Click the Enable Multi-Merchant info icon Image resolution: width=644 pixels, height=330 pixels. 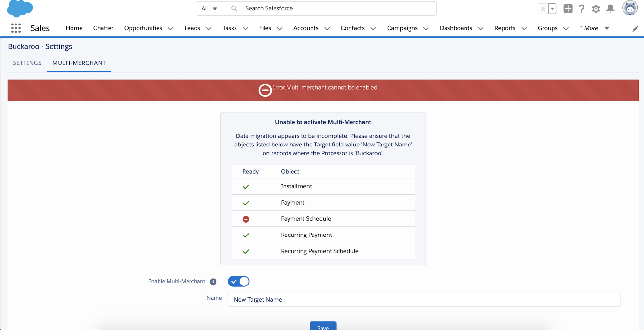coord(213,282)
